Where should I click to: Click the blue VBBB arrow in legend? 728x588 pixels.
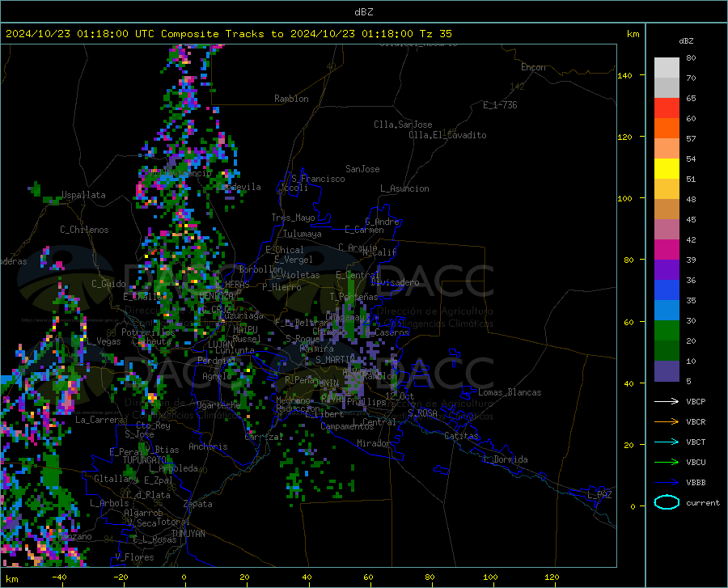(x=667, y=483)
